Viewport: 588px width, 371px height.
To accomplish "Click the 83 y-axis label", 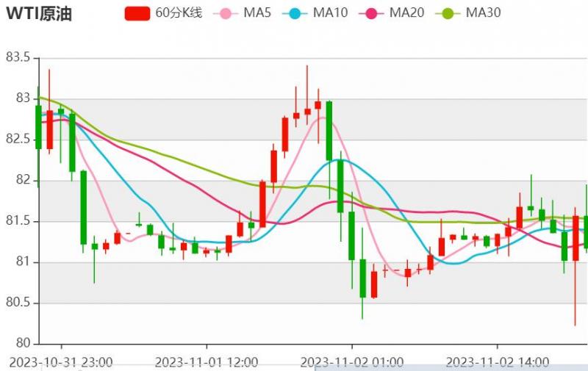I will click(23, 98).
